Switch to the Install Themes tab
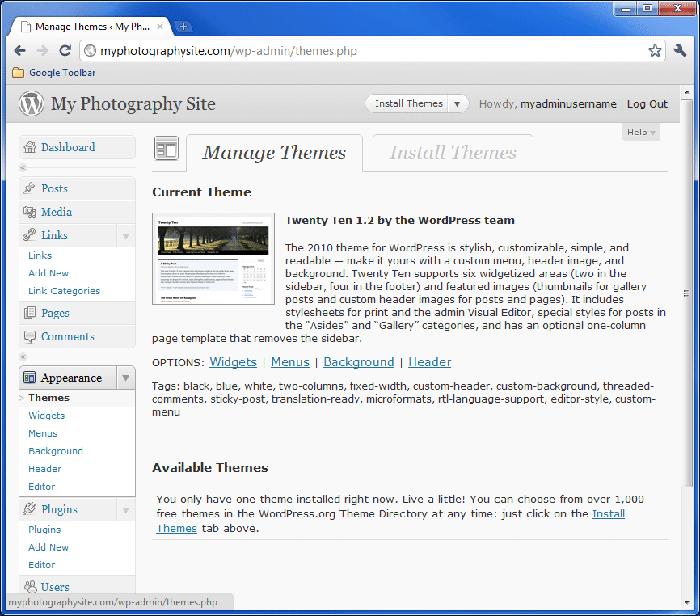Viewport: 700px width, 616px height. click(x=453, y=153)
